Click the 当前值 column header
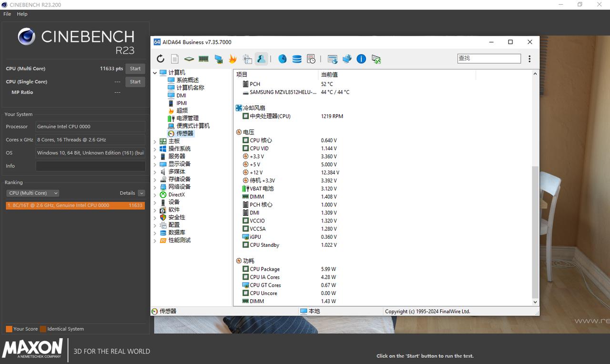 (x=397, y=74)
